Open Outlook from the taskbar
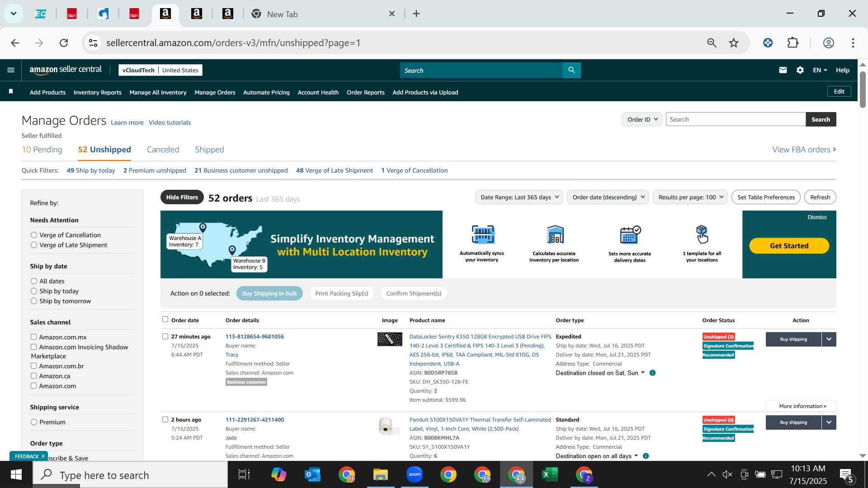 click(x=312, y=475)
